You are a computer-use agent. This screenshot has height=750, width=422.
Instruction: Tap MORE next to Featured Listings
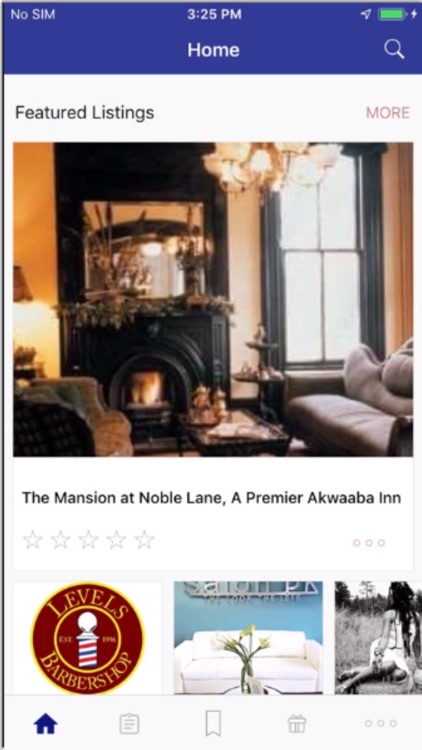point(388,113)
